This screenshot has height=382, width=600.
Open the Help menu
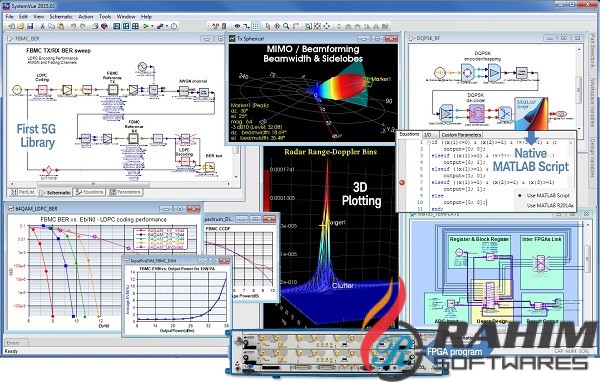pos(146,16)
